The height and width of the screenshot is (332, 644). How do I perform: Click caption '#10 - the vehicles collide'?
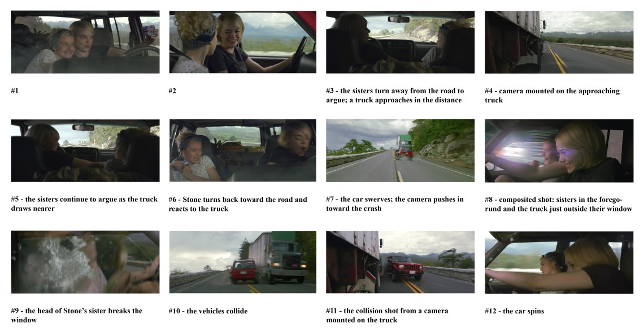coord(208,311)
